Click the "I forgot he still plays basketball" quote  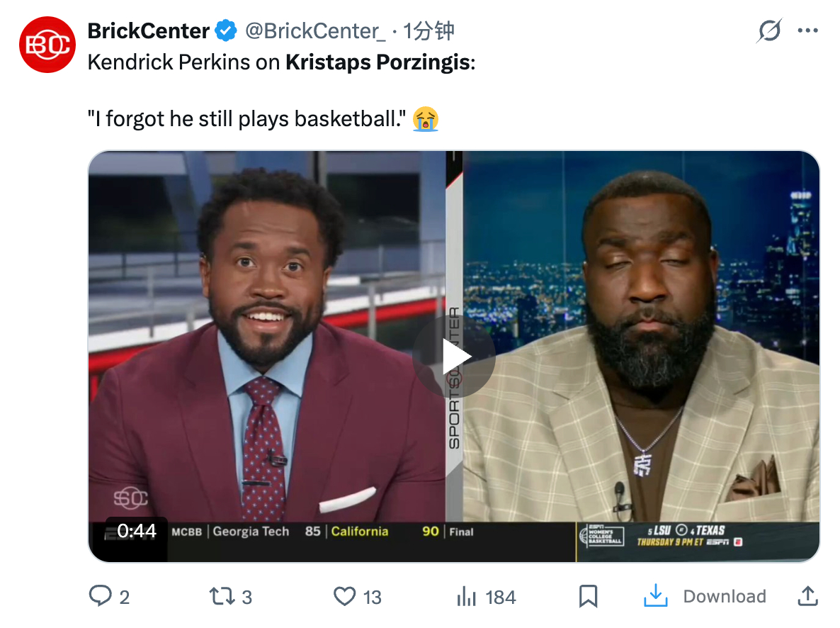click(x=249, y=118)
